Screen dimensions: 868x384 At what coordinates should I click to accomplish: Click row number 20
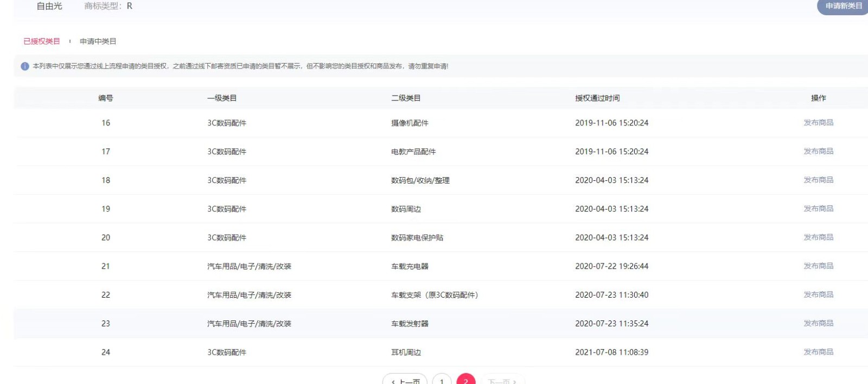point(106,238)
